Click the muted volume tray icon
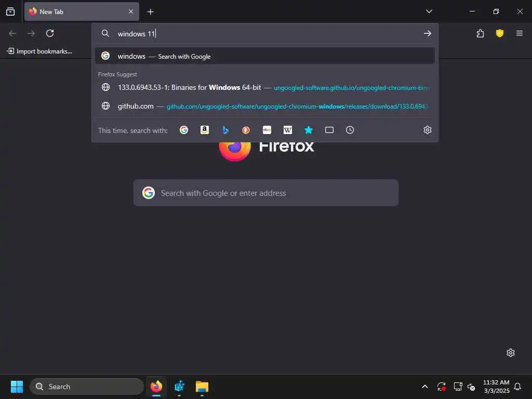532x399 pixels. (x=471, y=387)
